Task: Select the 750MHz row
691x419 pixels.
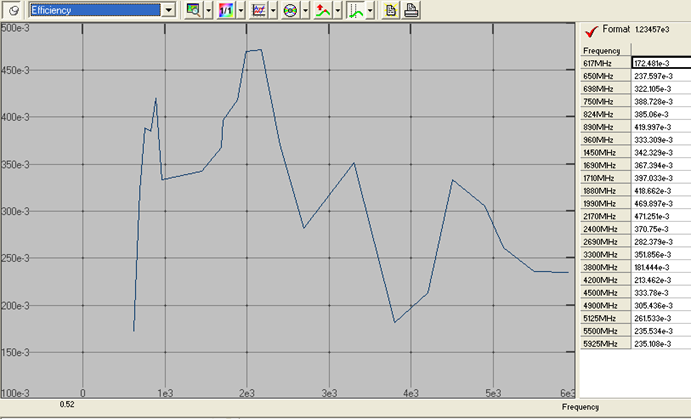Action: pyautogui.click(x=606, y=101)
